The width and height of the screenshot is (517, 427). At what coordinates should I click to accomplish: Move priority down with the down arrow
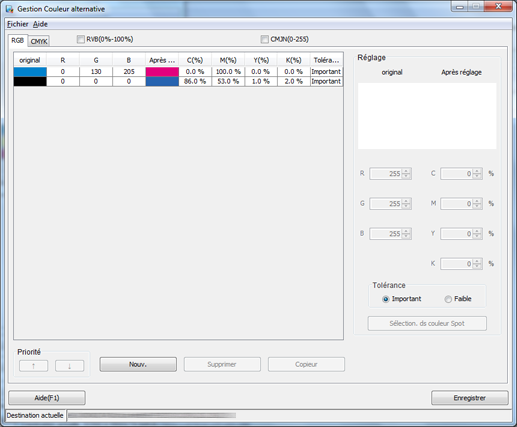click(x=69, y=366)
